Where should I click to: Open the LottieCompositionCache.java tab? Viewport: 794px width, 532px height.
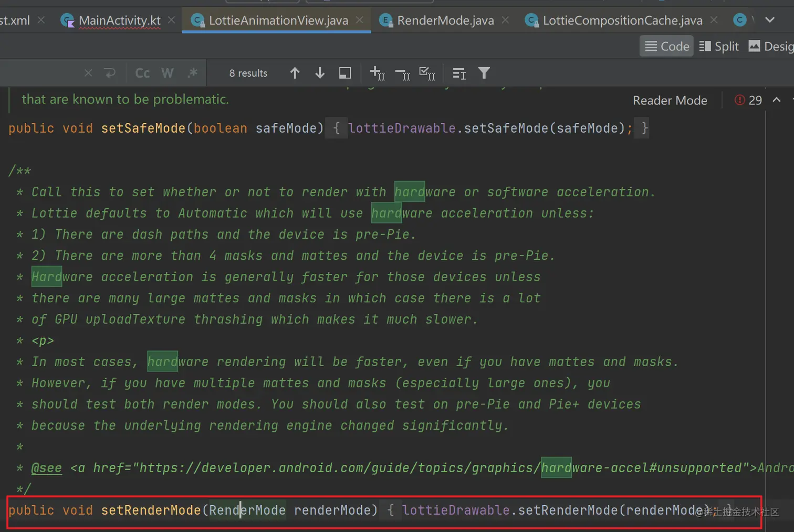point(622,20)
